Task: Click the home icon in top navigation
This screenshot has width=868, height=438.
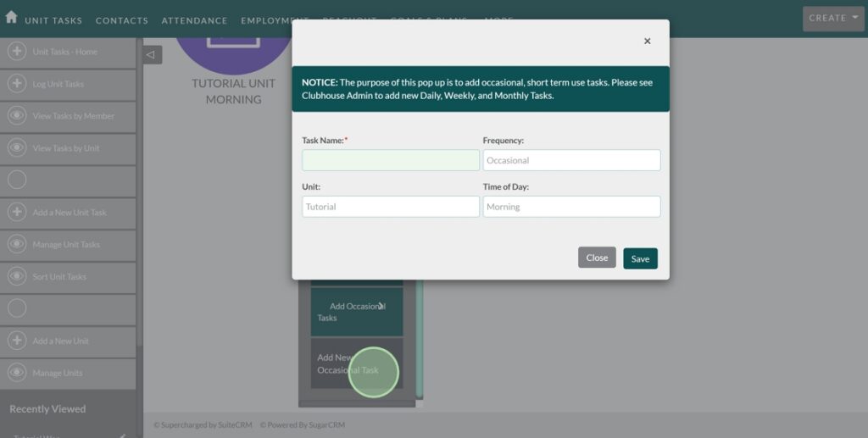Action: (11, 17)
